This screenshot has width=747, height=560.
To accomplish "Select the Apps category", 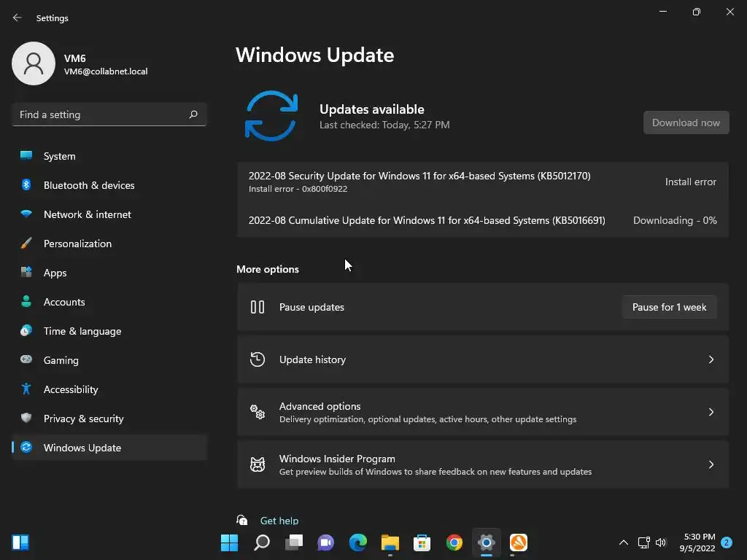I will point(109,273).
